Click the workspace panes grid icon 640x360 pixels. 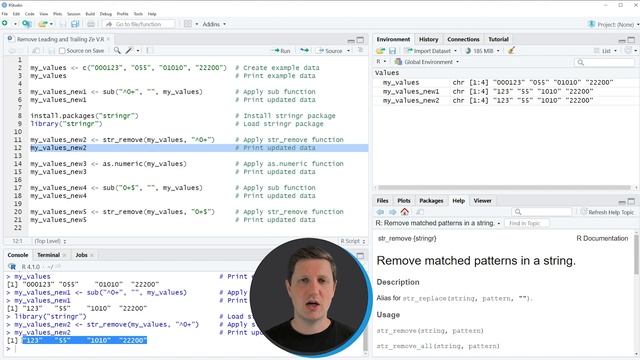(x=188, y=24)
